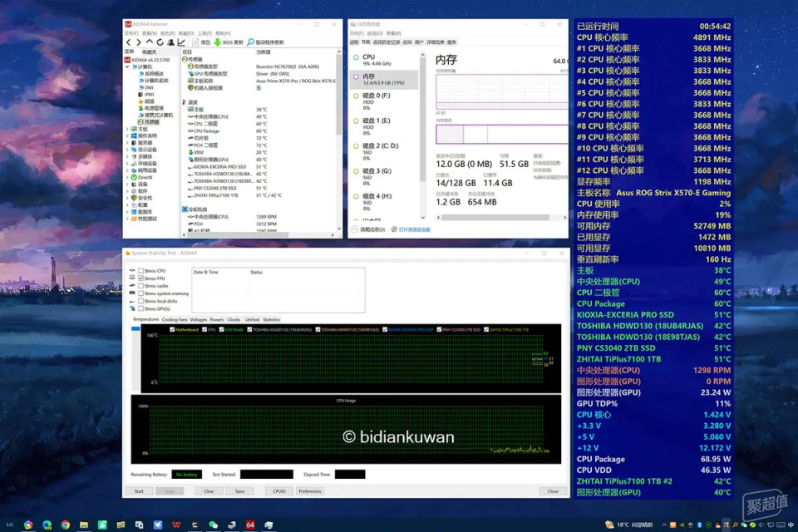Screen dimensions: 798x532
Task: Switch to the Unified tab
Action: click(253, 320)
